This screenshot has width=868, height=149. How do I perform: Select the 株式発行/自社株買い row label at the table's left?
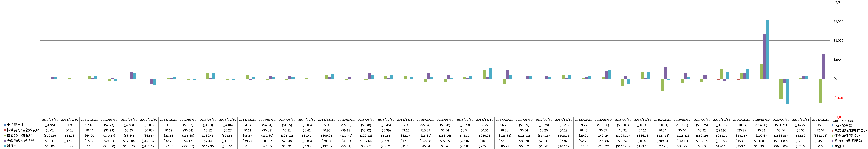coord(23,130)
